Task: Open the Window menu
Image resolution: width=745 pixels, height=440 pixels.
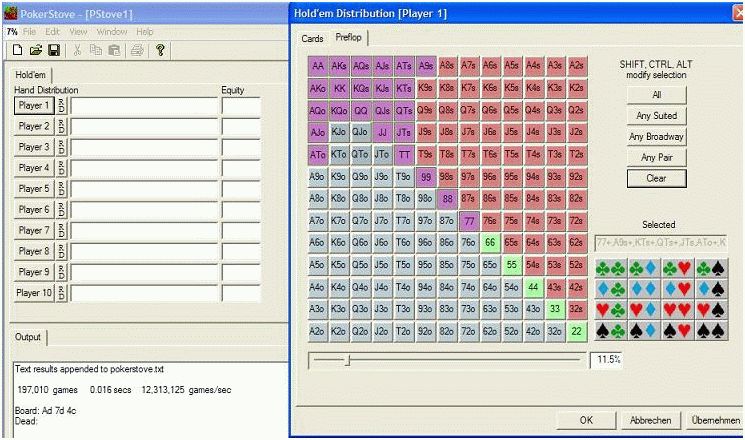Action: click(x=112, y=32)
